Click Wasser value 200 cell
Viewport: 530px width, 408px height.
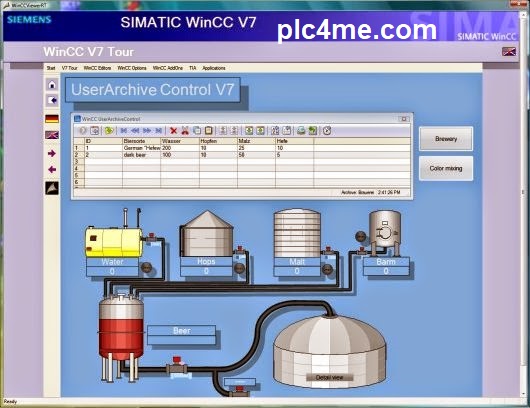click(x=180, y=148)
